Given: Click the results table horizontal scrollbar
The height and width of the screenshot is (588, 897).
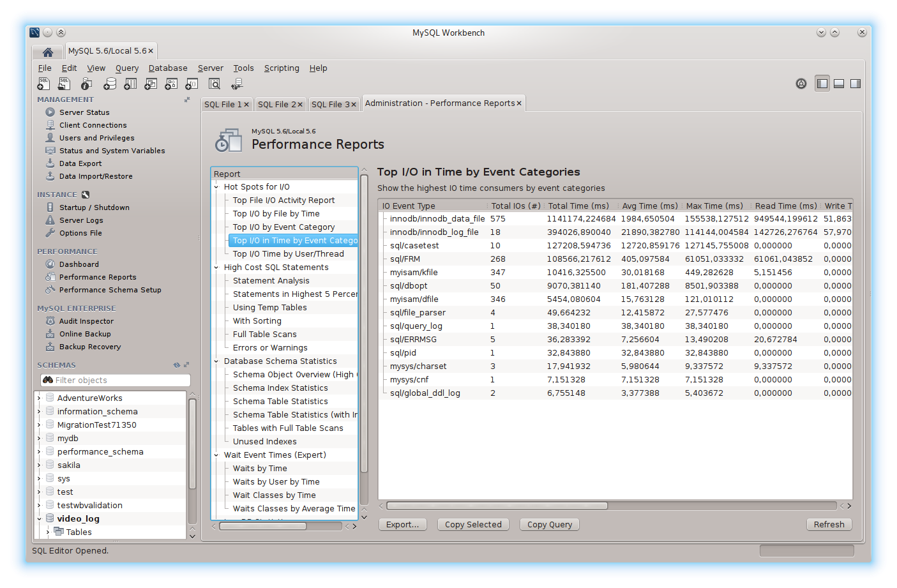Looking at the screenshot, I should pyautogui.click(x=497, y=506).
